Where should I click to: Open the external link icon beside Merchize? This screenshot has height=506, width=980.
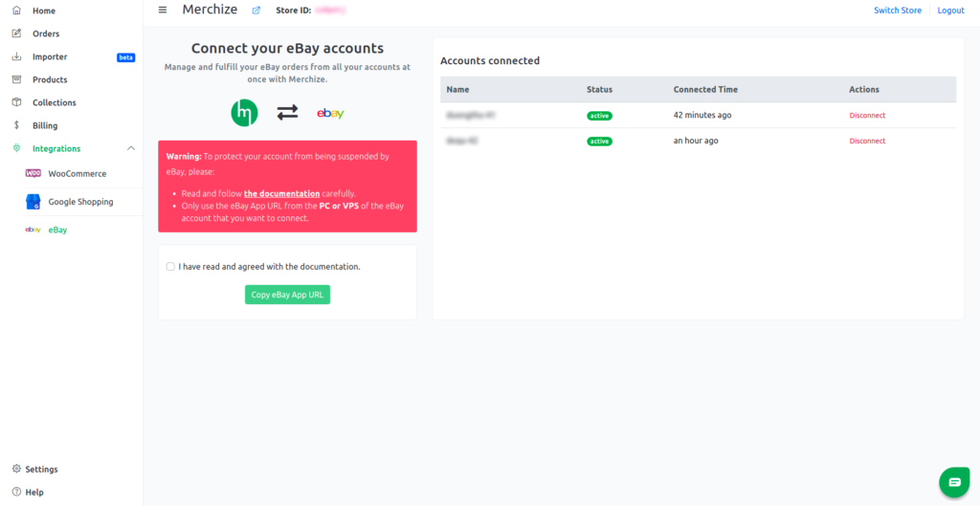coord(256,11)
